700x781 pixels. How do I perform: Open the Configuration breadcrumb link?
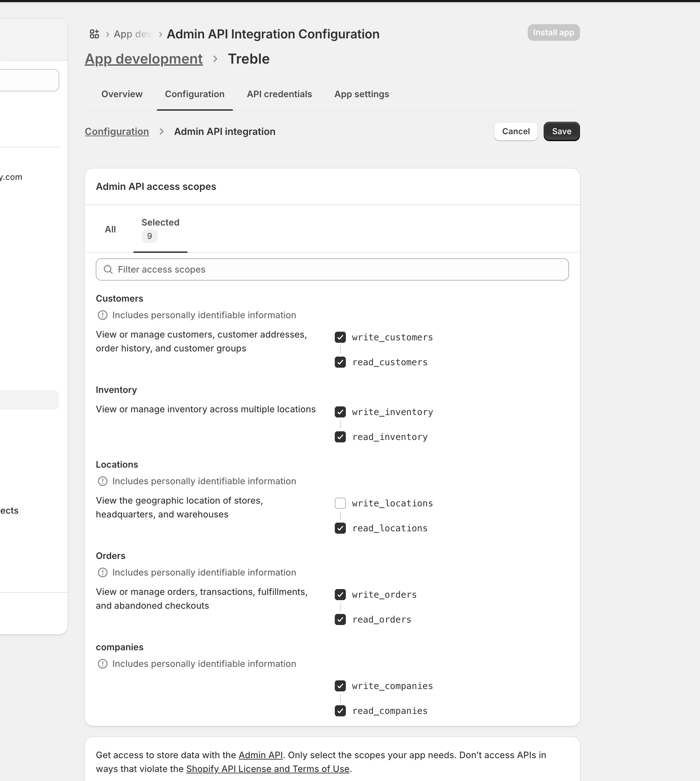(117, 131)
